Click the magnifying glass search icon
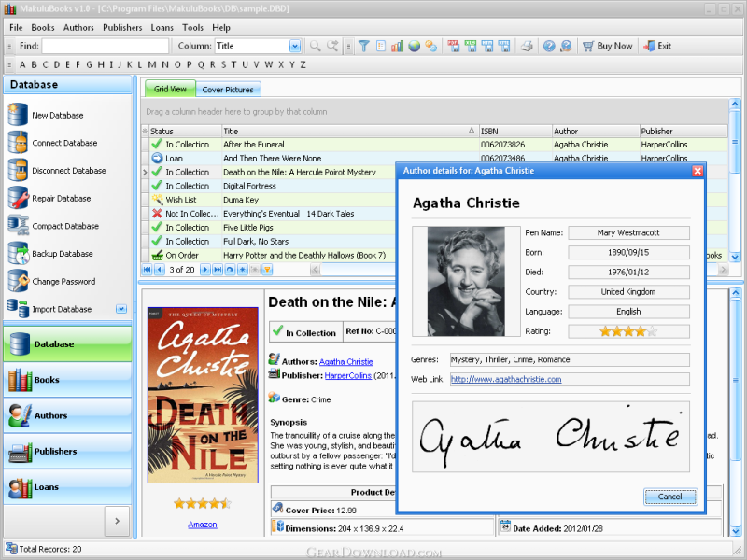 coord(315,46)
